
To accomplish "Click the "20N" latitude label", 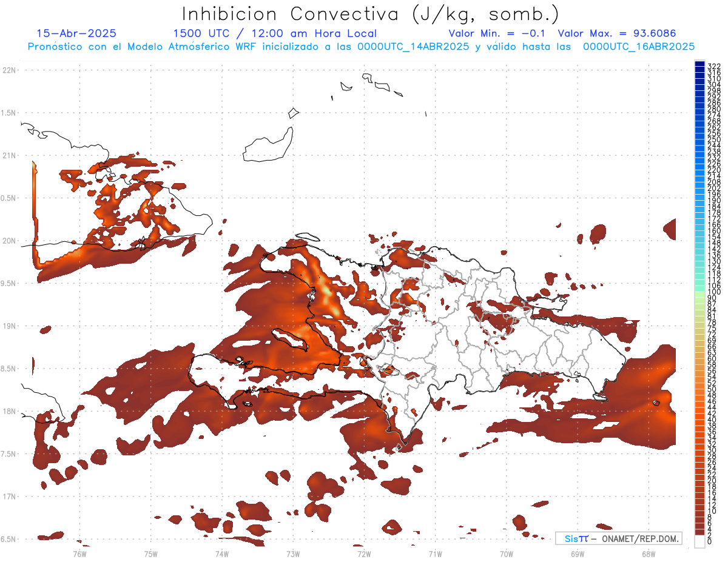I will point(9,241).
